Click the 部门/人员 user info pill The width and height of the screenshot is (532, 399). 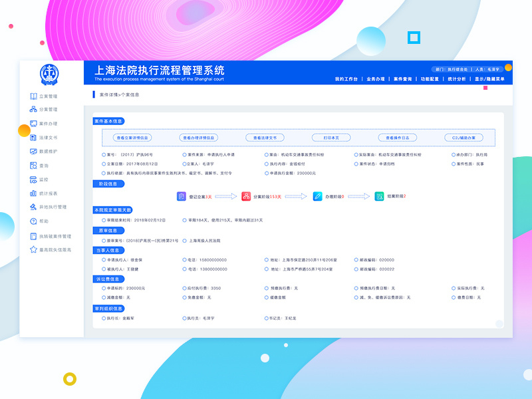[467, 69]
